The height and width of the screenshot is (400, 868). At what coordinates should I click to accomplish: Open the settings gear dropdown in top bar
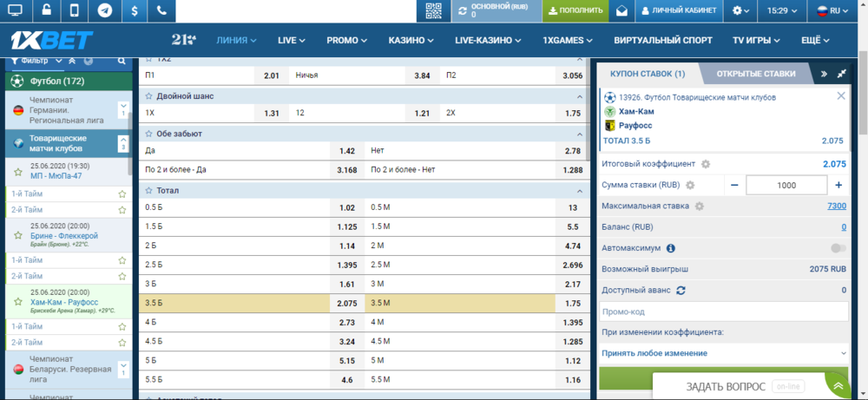coord(740,10)
